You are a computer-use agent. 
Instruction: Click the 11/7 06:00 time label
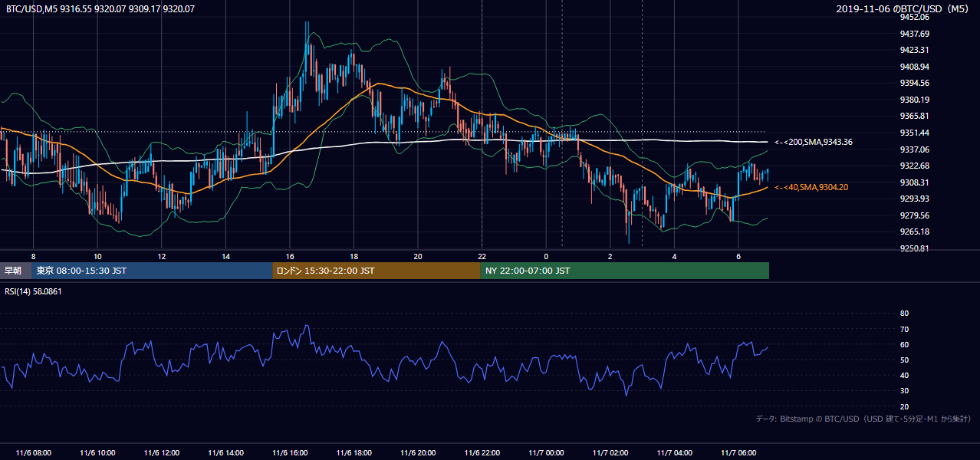[x=738, y=453]
